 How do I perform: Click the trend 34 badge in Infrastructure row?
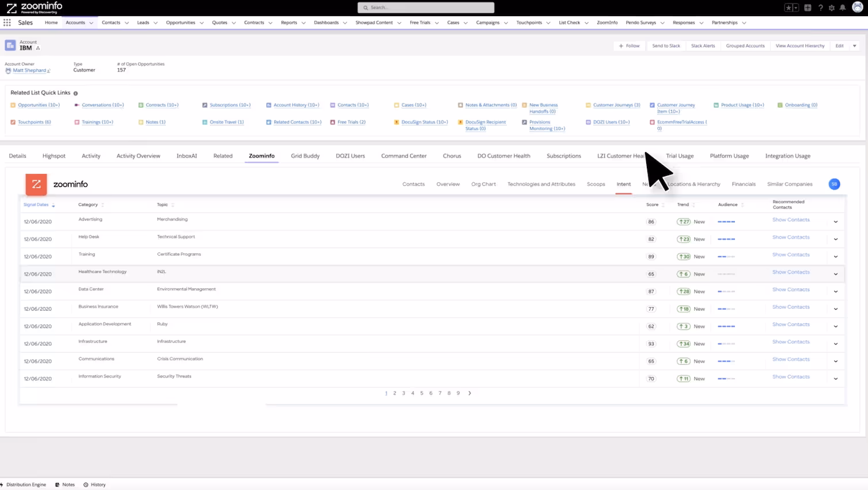pyautogui.click(x=684, y=344)
